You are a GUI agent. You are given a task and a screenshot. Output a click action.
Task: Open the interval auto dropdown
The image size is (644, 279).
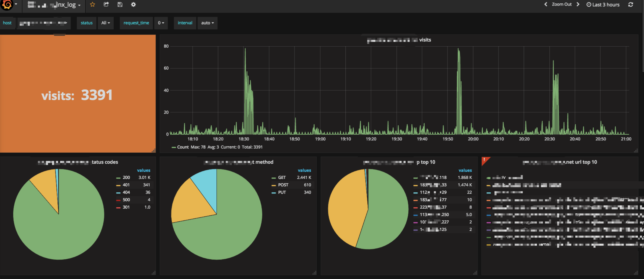click(207, 23)
